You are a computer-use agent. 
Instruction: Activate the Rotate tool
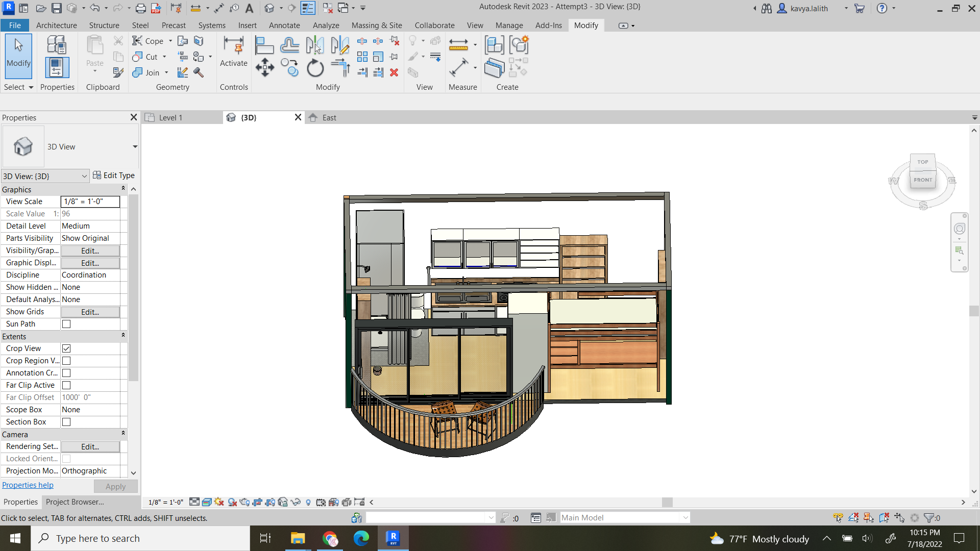point(315,67)
